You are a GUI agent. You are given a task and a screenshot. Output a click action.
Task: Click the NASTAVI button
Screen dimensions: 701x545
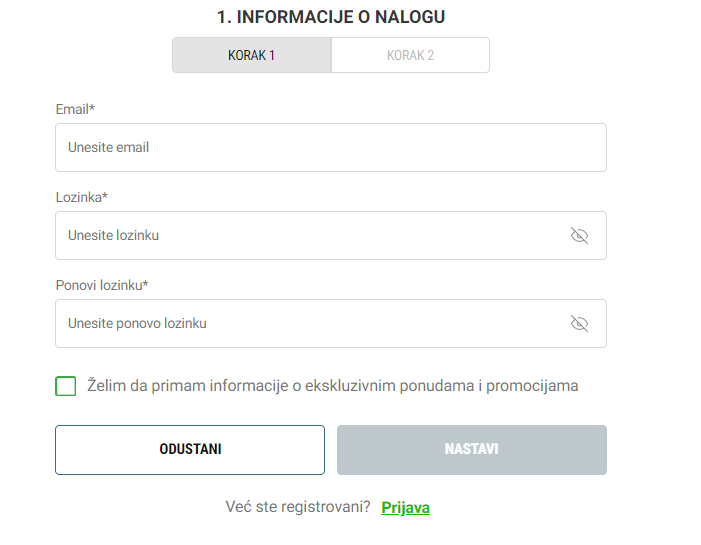click(x=472, y=450)
